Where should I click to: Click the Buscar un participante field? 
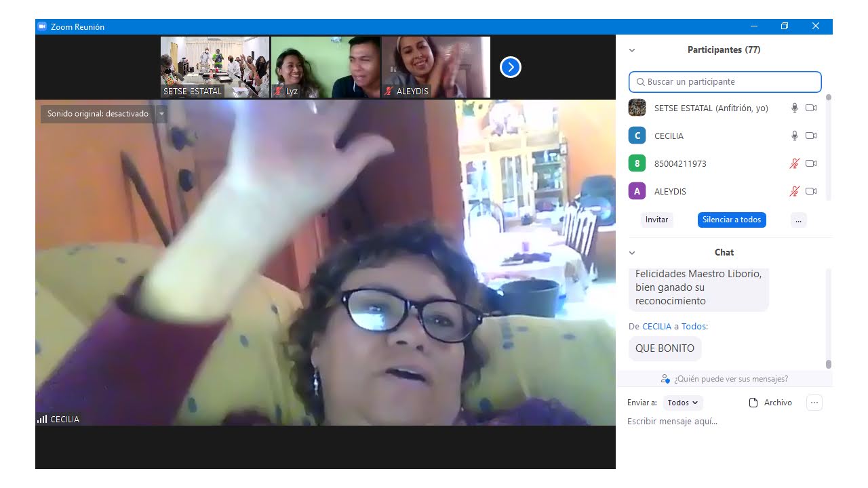(x=725, y=82)
